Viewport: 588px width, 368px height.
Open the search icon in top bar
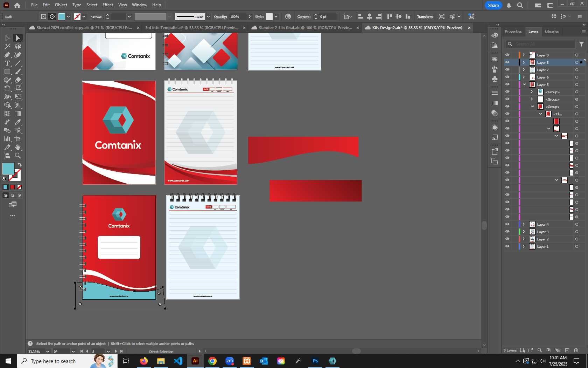(x=520, y=5)
